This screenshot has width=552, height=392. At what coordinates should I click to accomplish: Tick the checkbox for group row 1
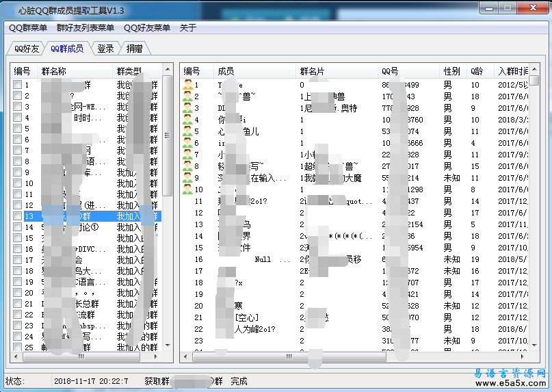click(17, 85)
